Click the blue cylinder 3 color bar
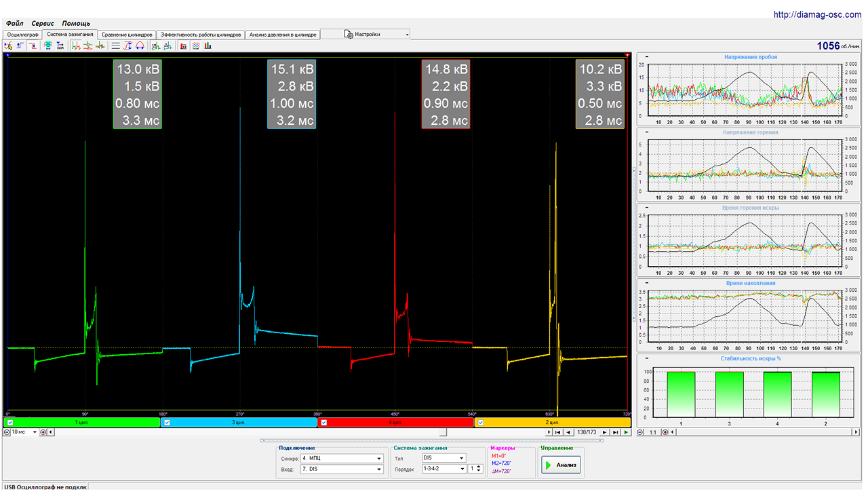The width and height of the screenshot is (868, 492). 239,422
